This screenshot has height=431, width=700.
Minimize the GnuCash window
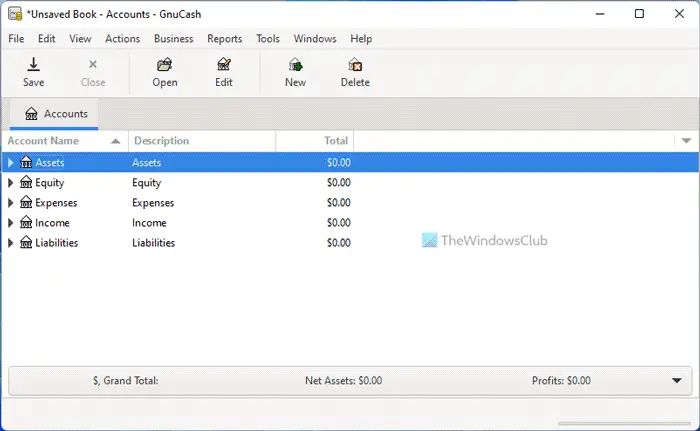coord(600,14)
